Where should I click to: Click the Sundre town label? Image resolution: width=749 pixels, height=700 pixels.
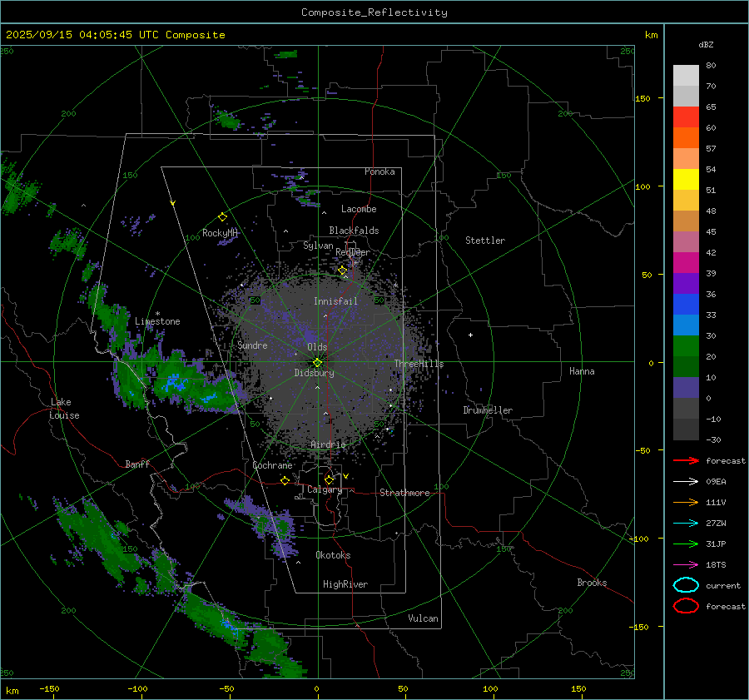tap(252, 345)
